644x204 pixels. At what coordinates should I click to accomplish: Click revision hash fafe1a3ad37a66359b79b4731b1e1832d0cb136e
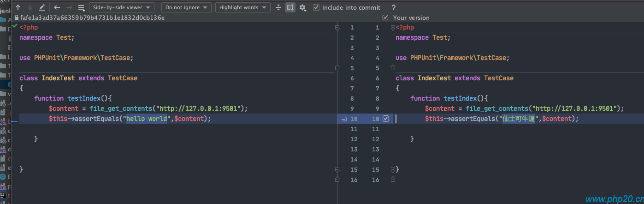tap(92, 18)
